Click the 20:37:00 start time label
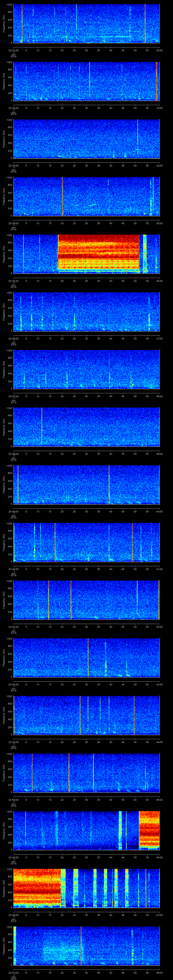 click(x=14, y=396)
